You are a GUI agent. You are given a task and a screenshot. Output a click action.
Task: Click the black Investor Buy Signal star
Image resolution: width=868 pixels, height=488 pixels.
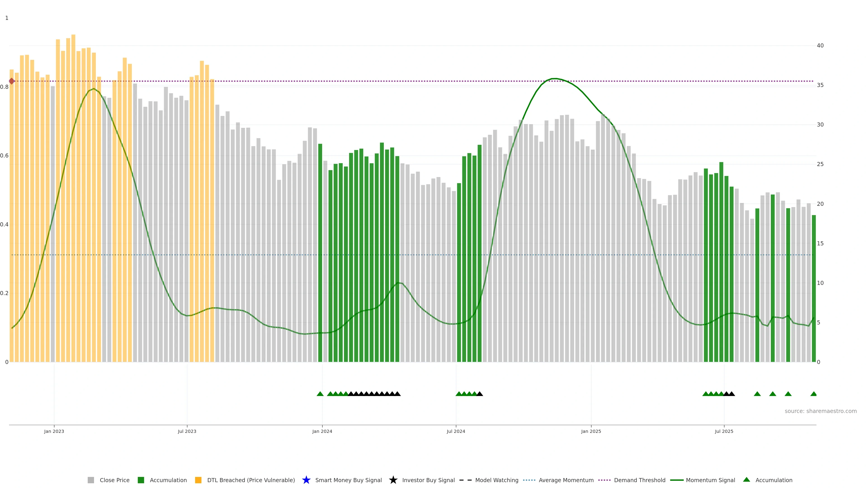(x=393, y=480)
